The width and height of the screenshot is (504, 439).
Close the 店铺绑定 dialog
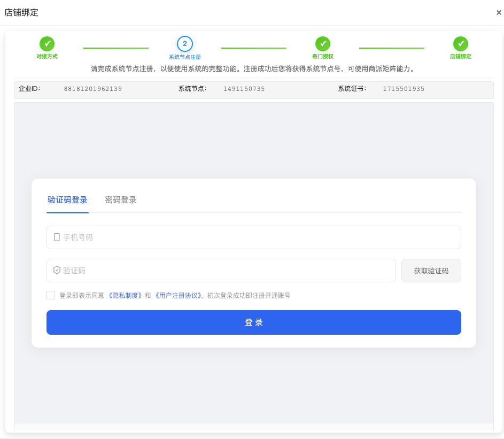[499, 12]
